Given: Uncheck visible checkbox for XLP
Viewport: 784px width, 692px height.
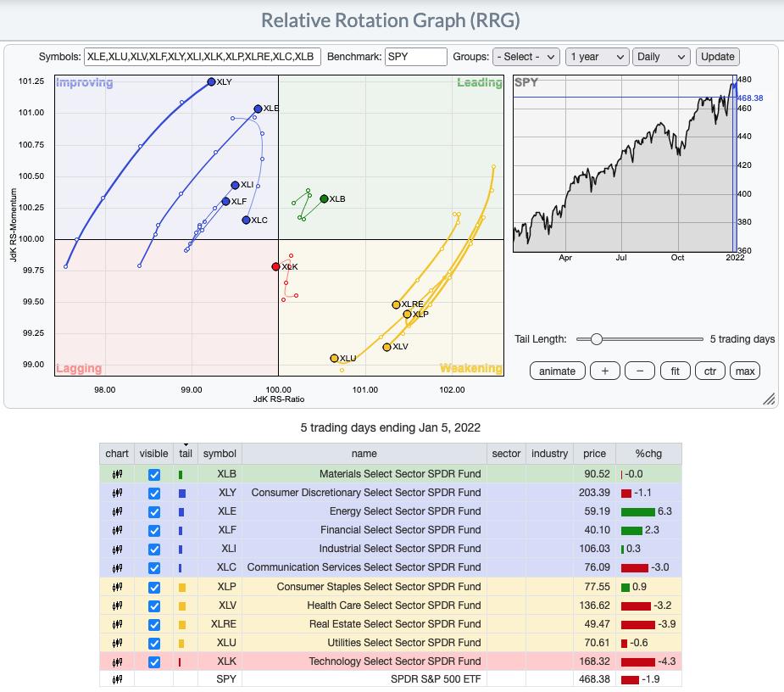Looking at the screenshot, I should coord(154,588).
